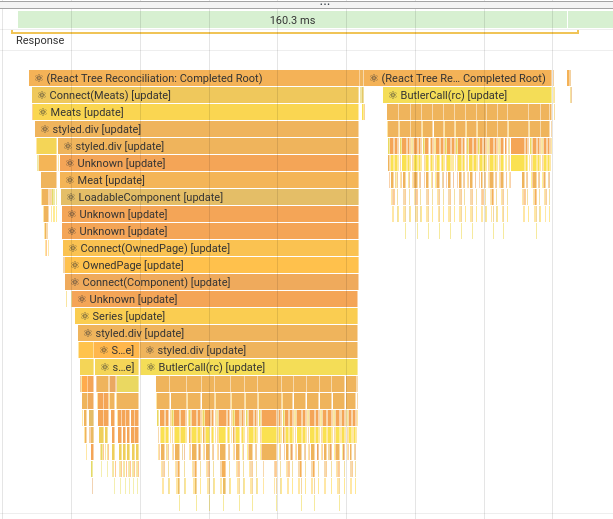Click the three-dot panel resize handle
The image size is (613, 519).
coord(324,4)
